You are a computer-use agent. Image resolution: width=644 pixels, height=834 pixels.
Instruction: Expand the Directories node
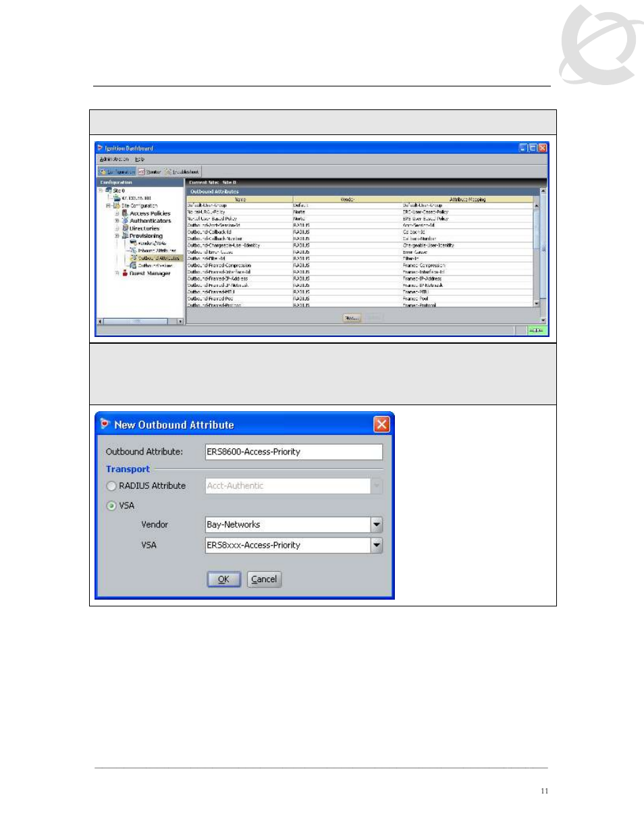click(x=117, y=228)
